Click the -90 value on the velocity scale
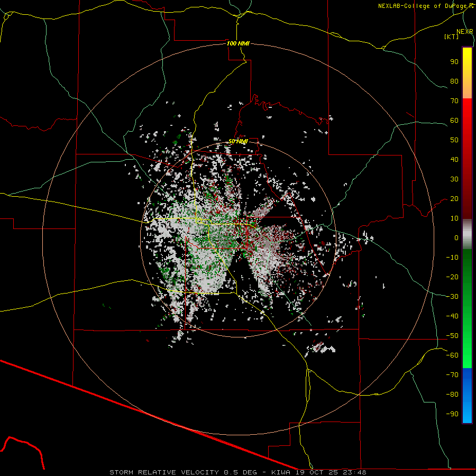Viewport: 476px width, 476px height. point(452,414)
